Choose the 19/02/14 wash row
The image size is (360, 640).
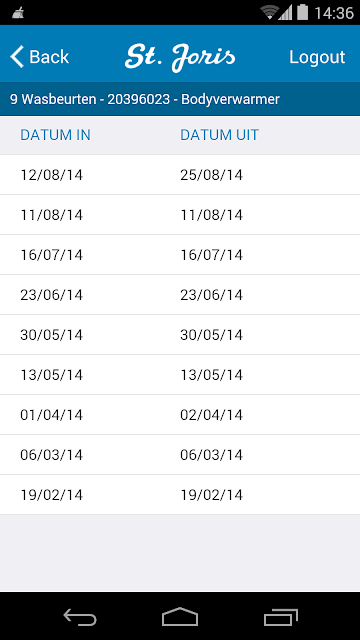tap(180, 495)
